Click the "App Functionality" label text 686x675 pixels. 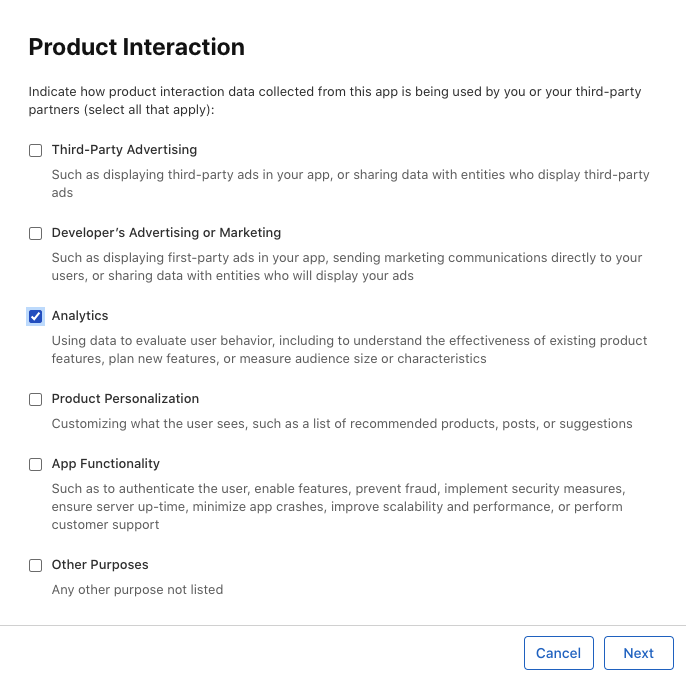(x=105, y=464)
